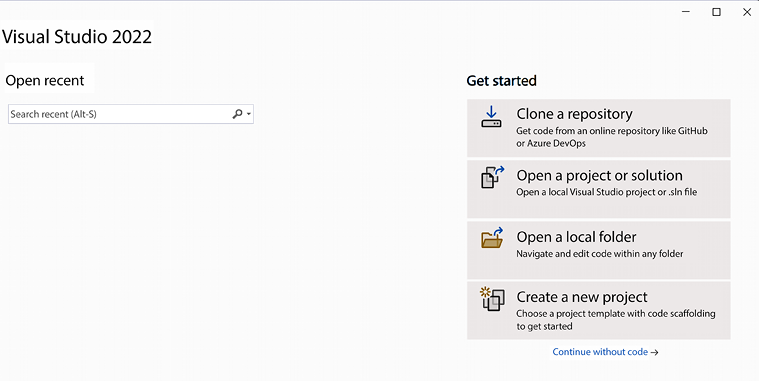Click the arrow beside Continue without code

point(654,352)
